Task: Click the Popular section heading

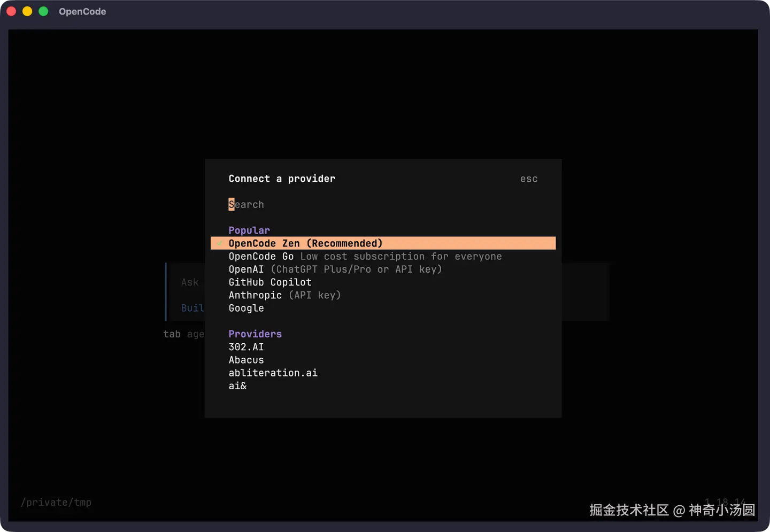Action: 249,230
